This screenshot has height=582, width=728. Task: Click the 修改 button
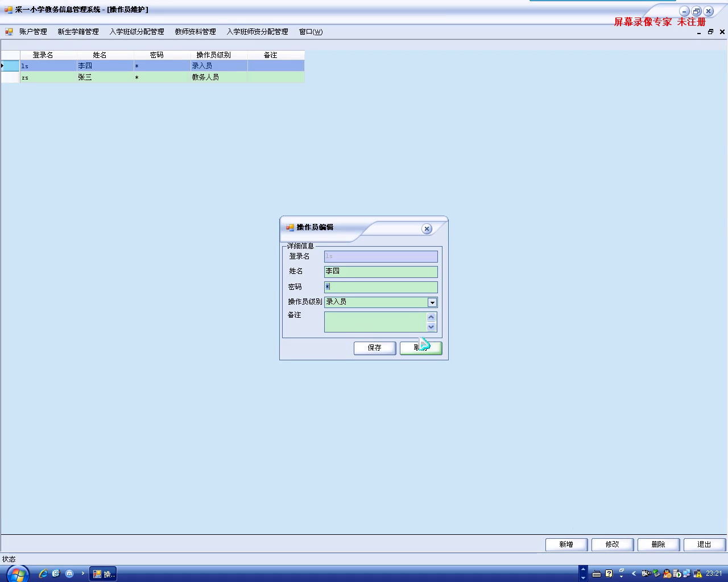(x=613, y=544)
